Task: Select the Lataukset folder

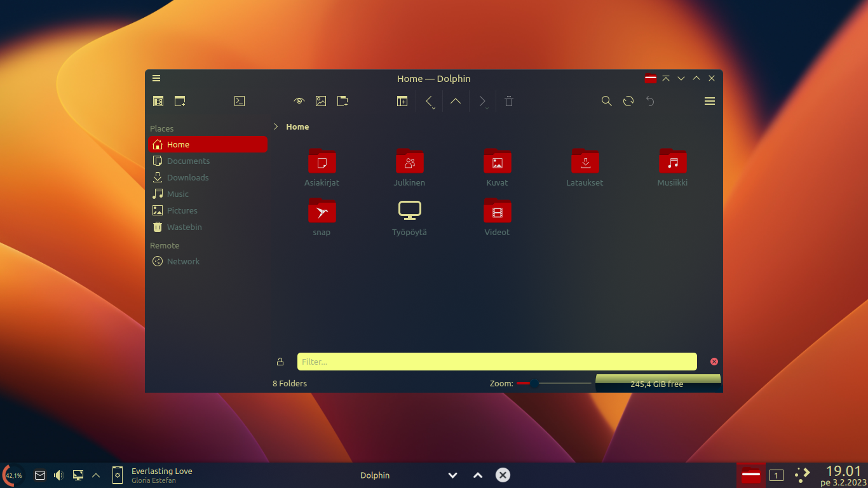Action: point(585,167)
